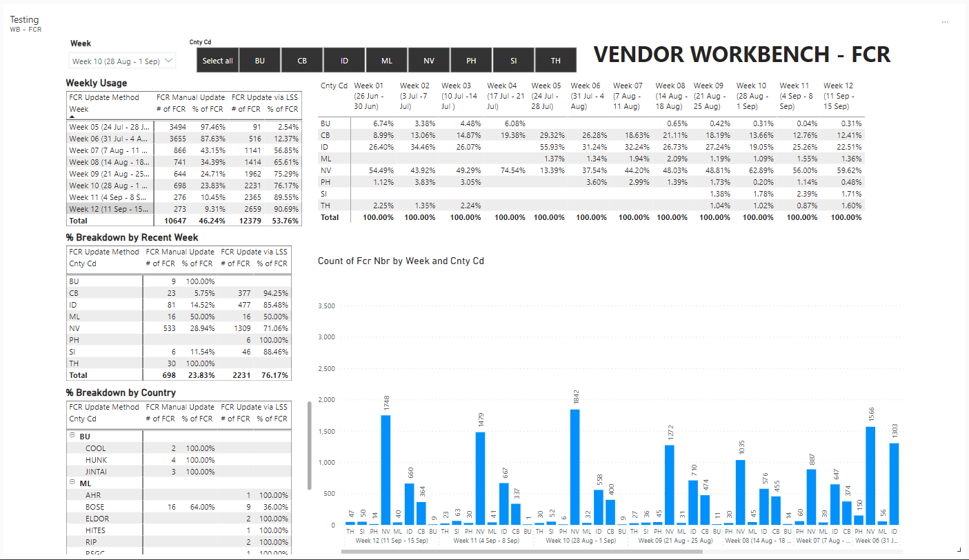Click the Select all countries button

(217, 60)
